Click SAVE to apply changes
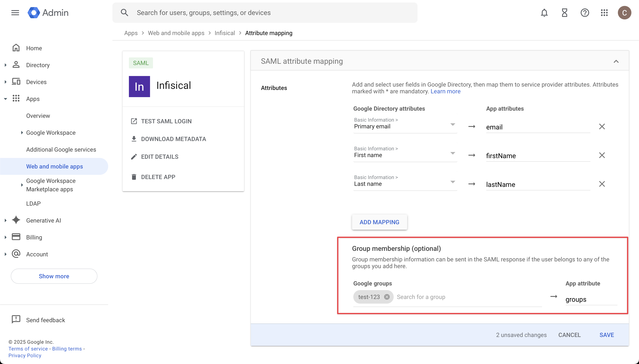Viewport: 639px width, 364px height. pyautogui.click(x=606, y=335)
